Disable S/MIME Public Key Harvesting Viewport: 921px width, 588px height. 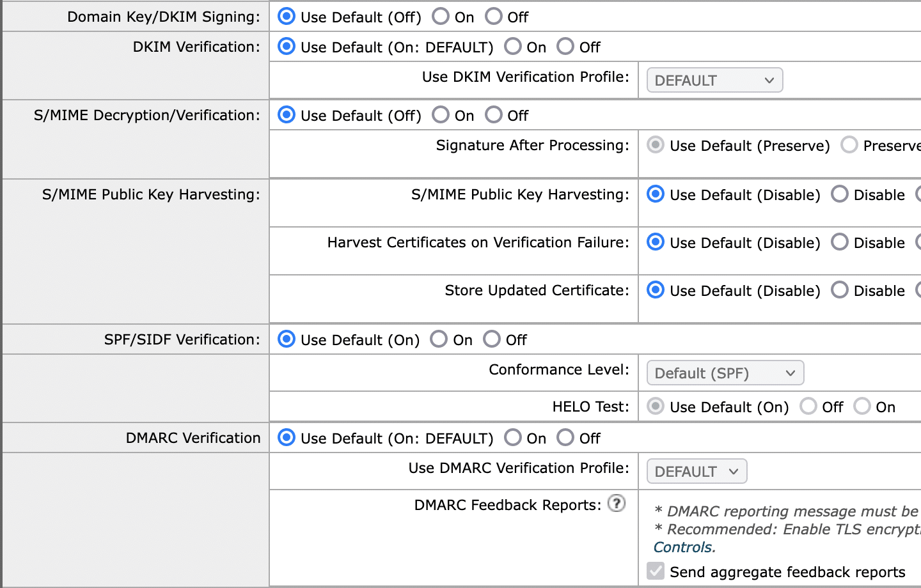coord(840,194)
